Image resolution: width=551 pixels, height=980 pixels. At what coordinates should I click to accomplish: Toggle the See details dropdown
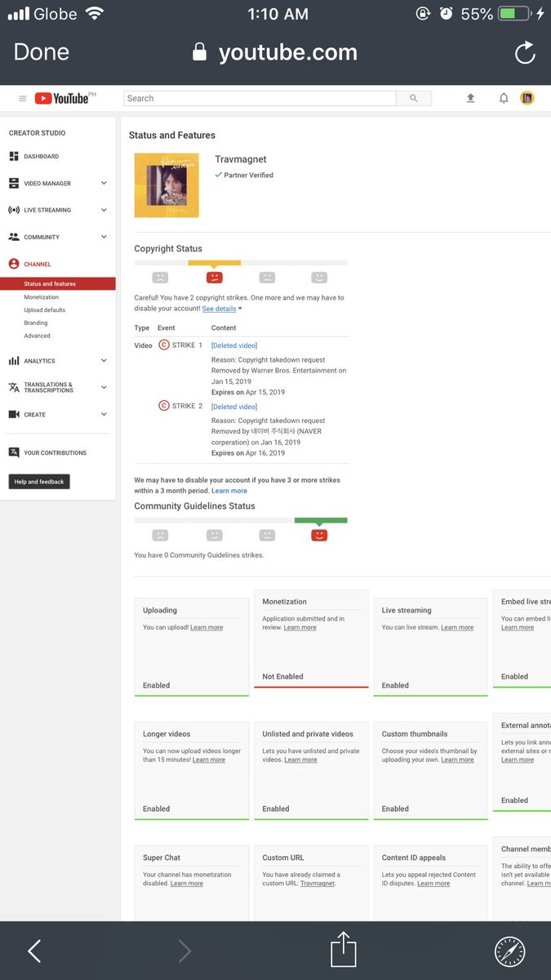click(222, 309)
